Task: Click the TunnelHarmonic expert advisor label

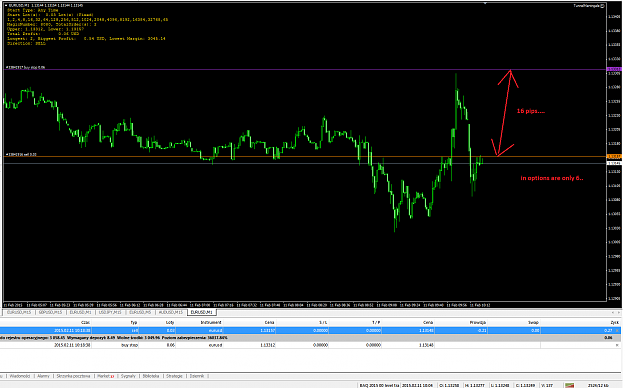Action: [589, 6]
